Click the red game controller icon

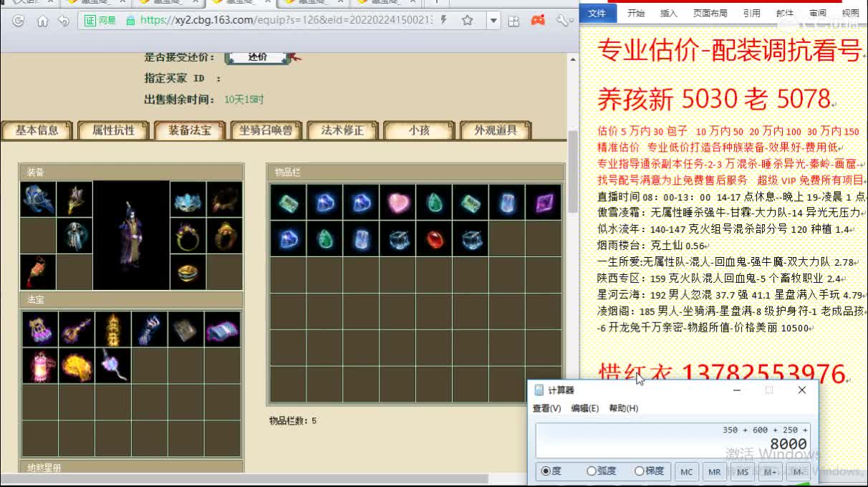point(537,21)
